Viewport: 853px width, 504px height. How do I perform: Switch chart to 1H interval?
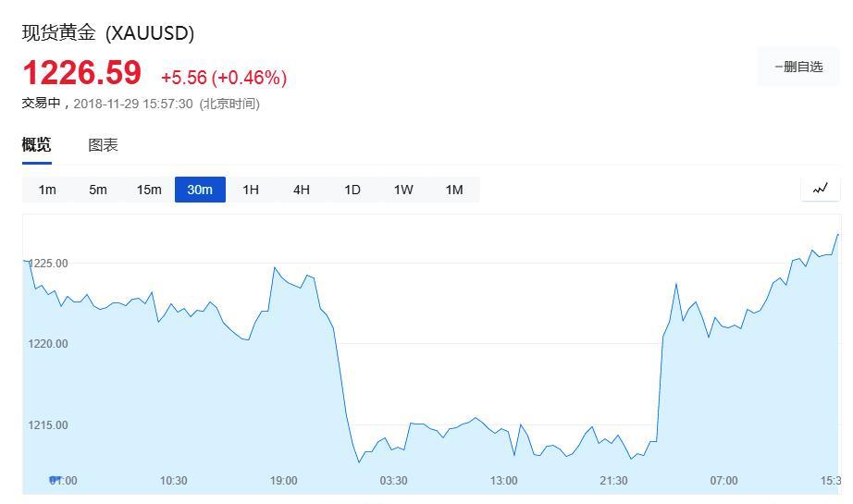click(251, 190)
